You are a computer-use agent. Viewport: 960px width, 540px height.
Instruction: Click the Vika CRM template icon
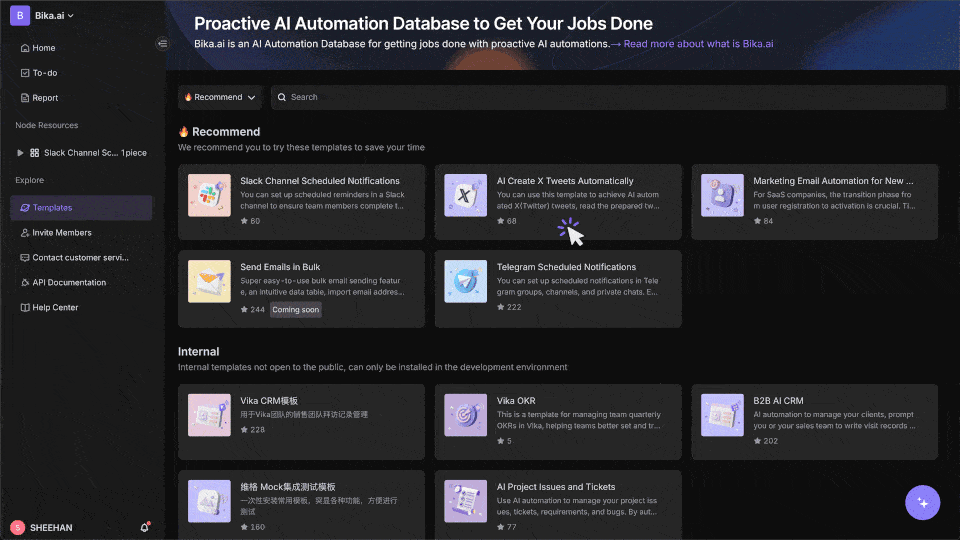[x=209, y=415]
